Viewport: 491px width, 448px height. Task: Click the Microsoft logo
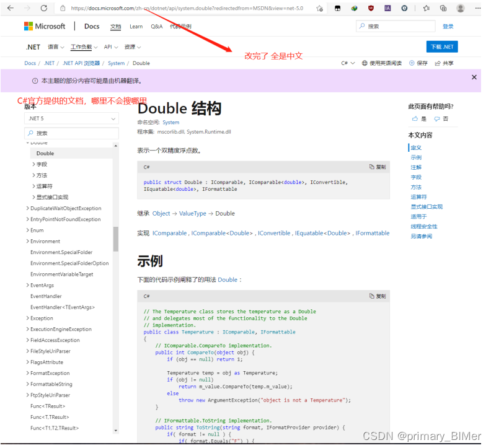coord(45,26)
